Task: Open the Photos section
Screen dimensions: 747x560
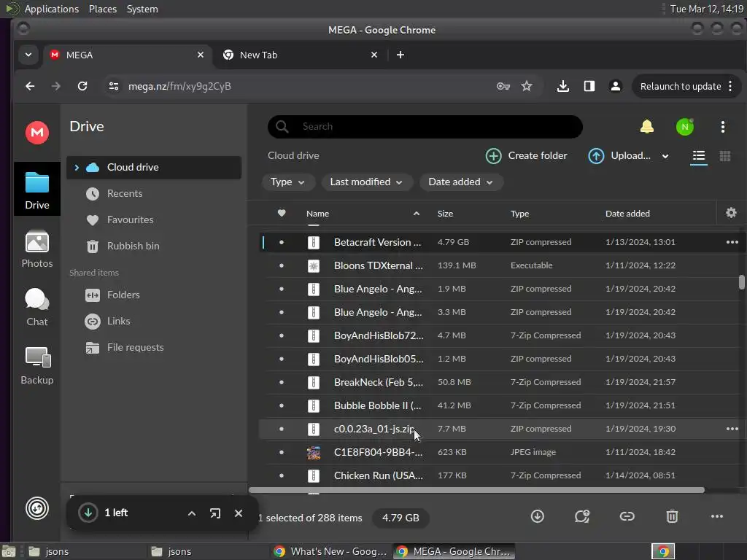Action: [x=37, y=249]
